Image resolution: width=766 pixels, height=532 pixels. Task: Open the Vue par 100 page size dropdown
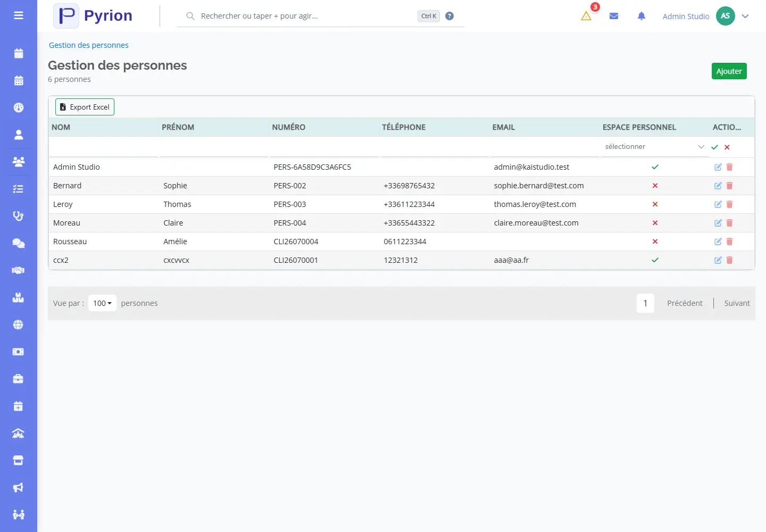102,303
